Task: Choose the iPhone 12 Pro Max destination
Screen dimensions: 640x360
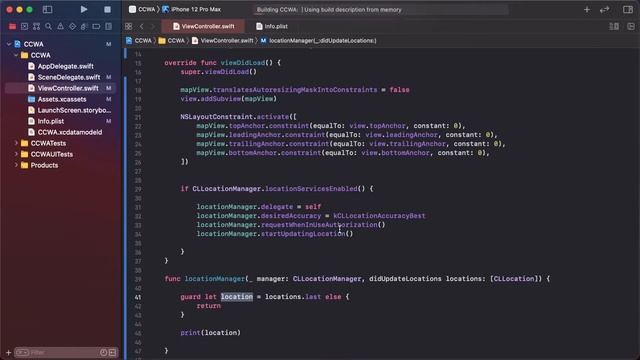Action: pyautogui.click(x=191, y=9)
